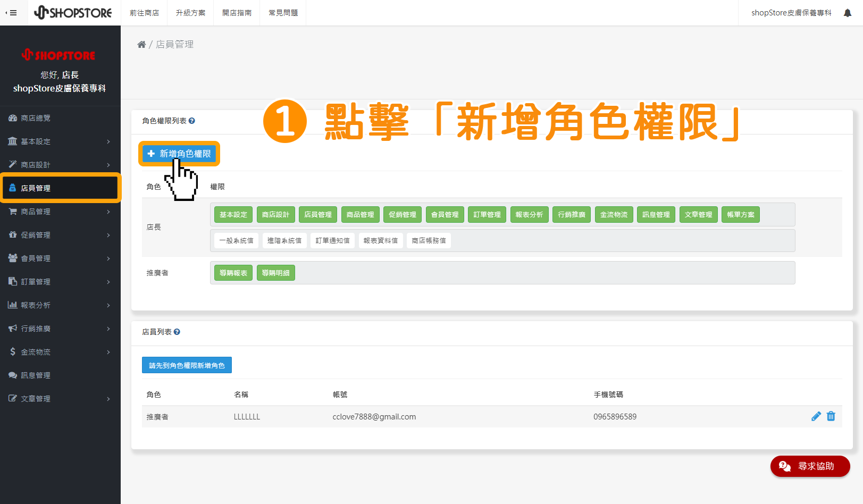Expand 報表分析 sidebar chevron
Screen dimensions: 863x504
coord(108,305)
